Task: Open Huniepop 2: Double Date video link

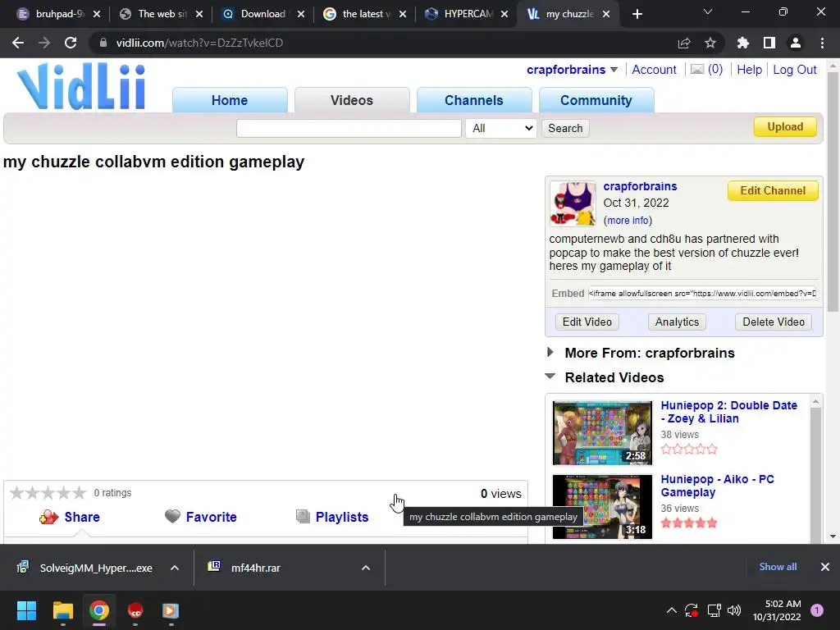Action: (x=728, y=412)
